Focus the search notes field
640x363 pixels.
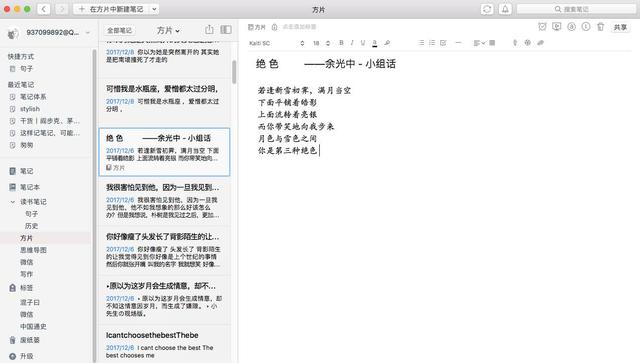(576, 9)
